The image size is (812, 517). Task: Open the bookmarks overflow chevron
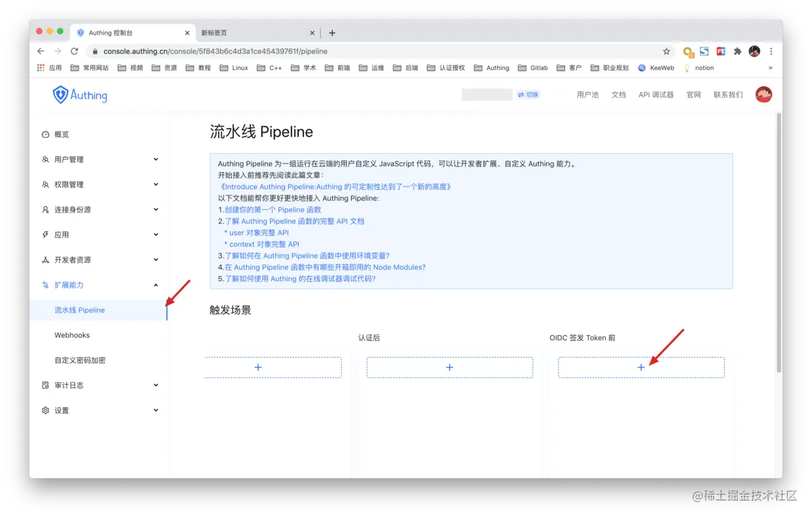coord(771,68)
